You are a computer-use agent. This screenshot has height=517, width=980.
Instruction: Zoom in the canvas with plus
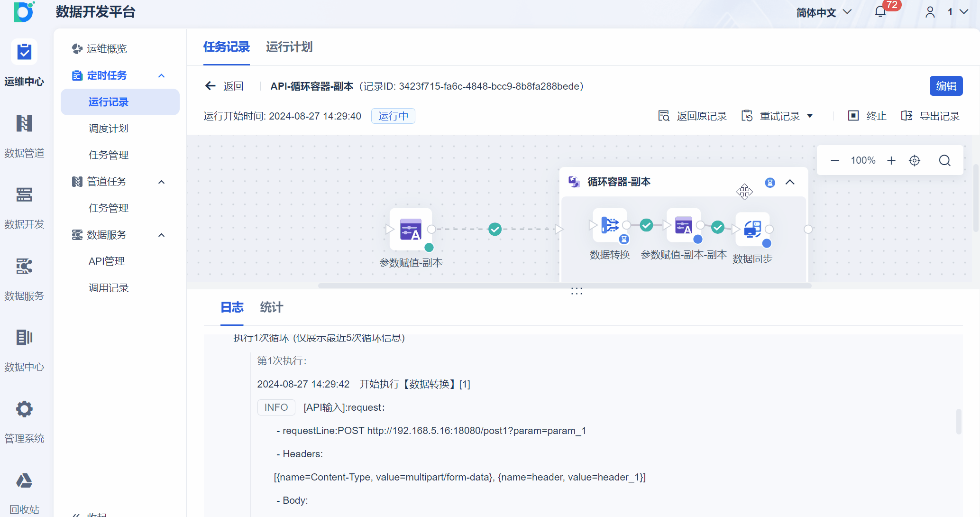point(891,161)
